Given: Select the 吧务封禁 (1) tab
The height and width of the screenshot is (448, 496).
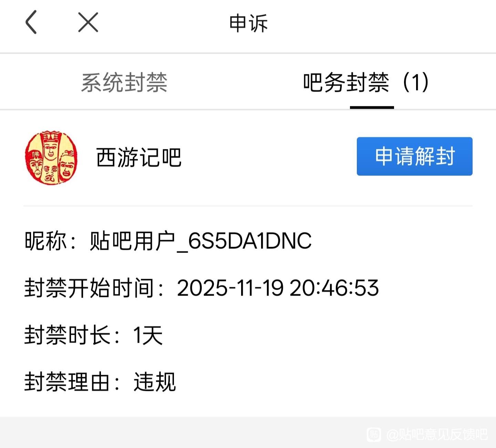Looking at the screenshot, I should 366,83.
